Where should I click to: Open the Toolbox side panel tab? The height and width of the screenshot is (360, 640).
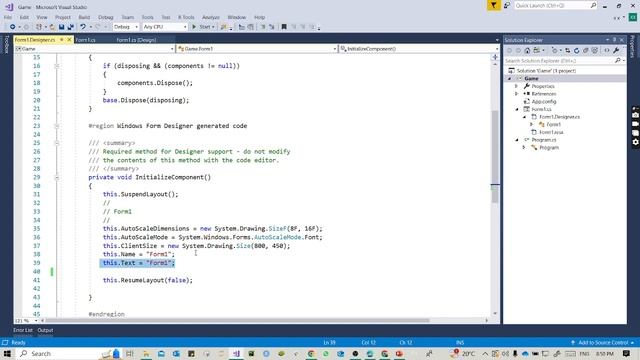[6, 45]
